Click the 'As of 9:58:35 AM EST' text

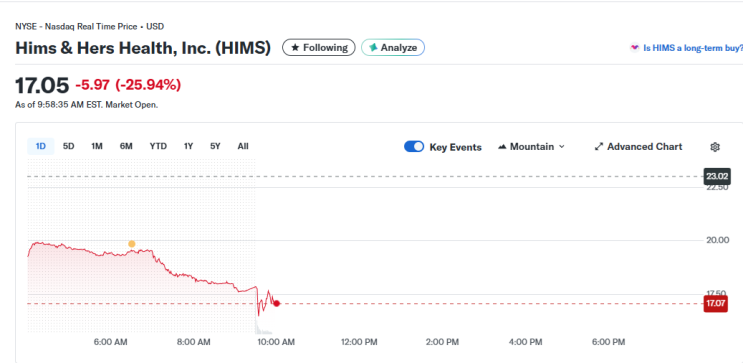coord(86,105)
